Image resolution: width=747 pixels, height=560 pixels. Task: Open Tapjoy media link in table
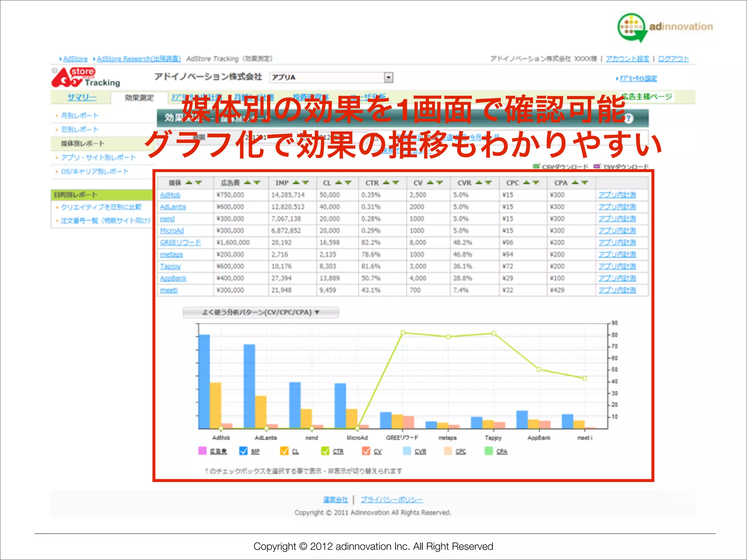170,267
